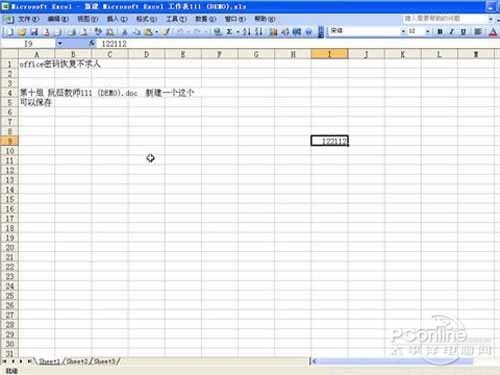This screenshot has width=500, height=375.
Task: Click the Insert Hyperlink icon
Action: [x=217, y=32]
